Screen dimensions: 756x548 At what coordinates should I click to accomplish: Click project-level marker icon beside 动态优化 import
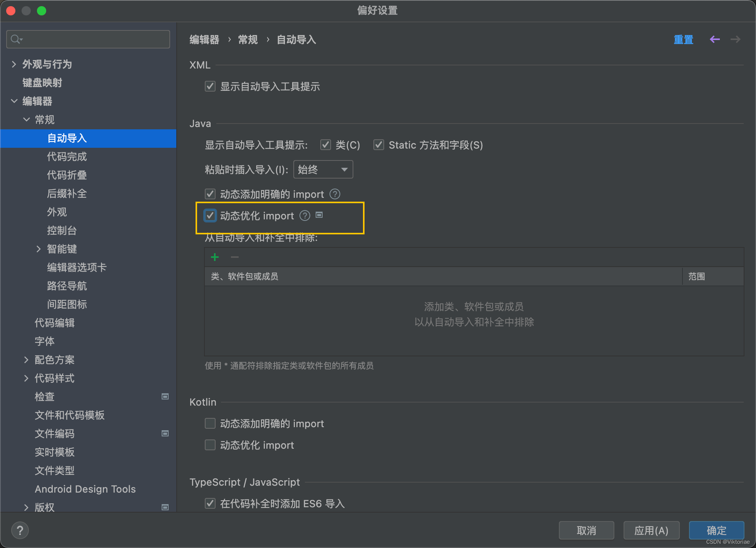[319, 215]
